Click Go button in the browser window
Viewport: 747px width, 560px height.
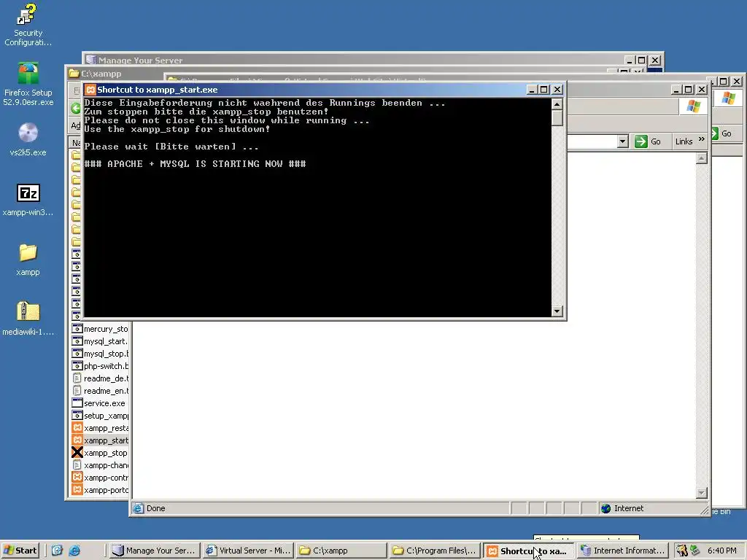[649, 141]
